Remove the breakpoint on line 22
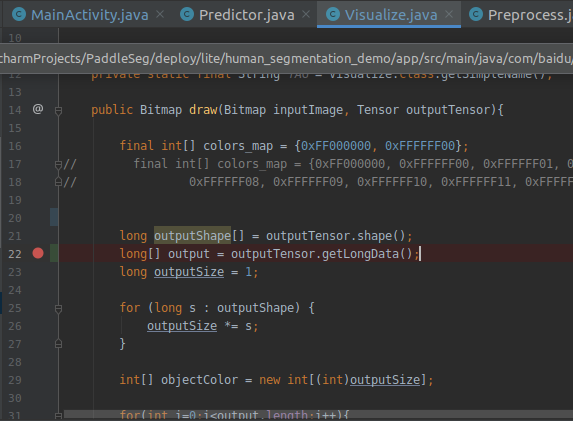The width and height of the screenshot is (573, 421). pyautogui.click(x=38, y=253)
